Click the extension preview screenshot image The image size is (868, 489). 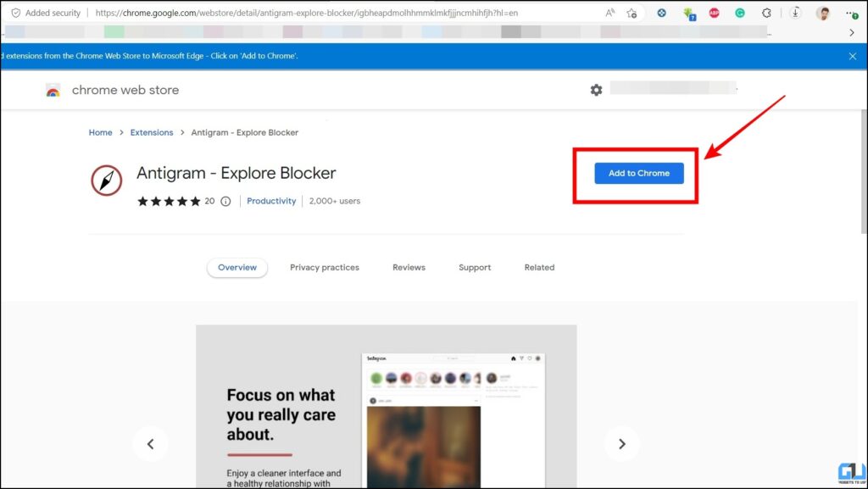[387, 407]
